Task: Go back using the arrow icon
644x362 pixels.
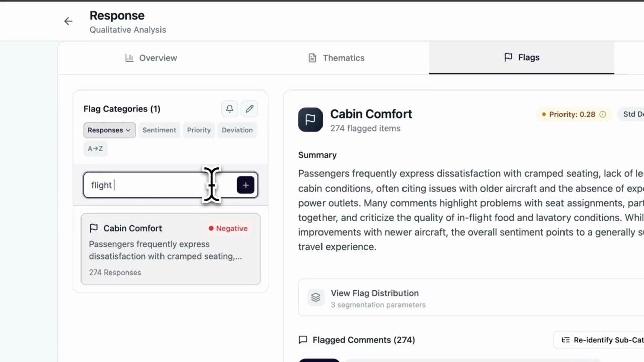Action: pos(68,21)
